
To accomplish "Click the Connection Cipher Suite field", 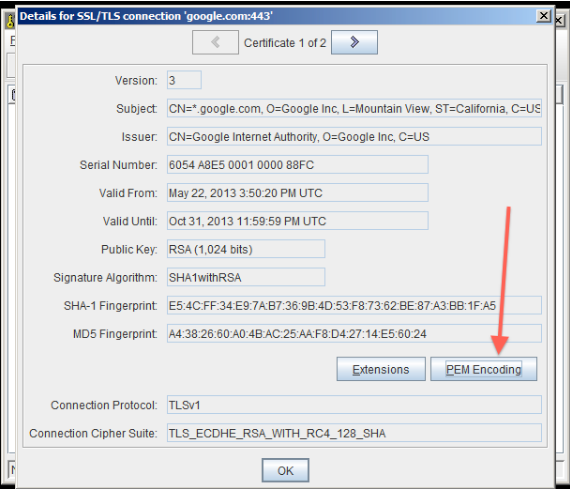I will pos(354,433).
